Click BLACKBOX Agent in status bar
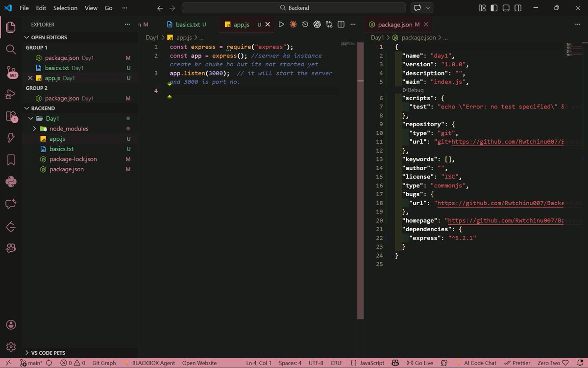The width and height of the screenshot is (588, 368). (149, 363)
